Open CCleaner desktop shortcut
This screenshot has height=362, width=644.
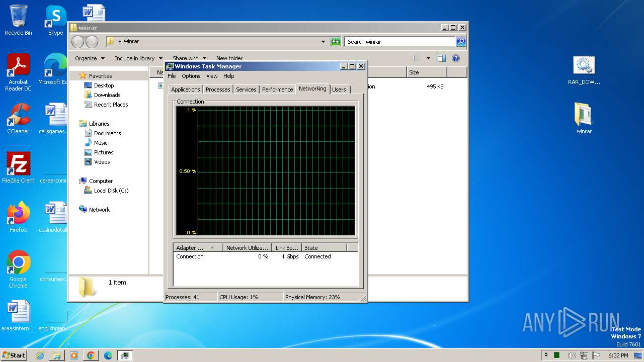tap(18, 119)
